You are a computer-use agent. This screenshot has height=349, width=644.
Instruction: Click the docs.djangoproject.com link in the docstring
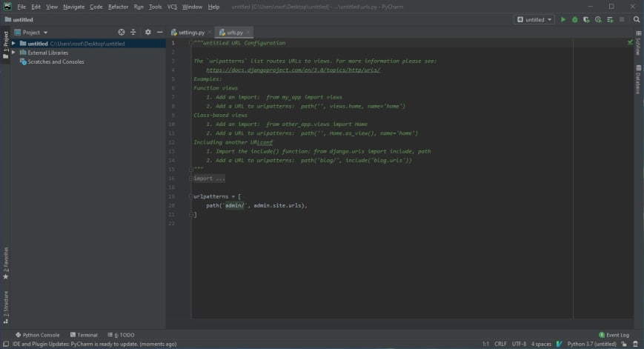click(x=293, y=70)
